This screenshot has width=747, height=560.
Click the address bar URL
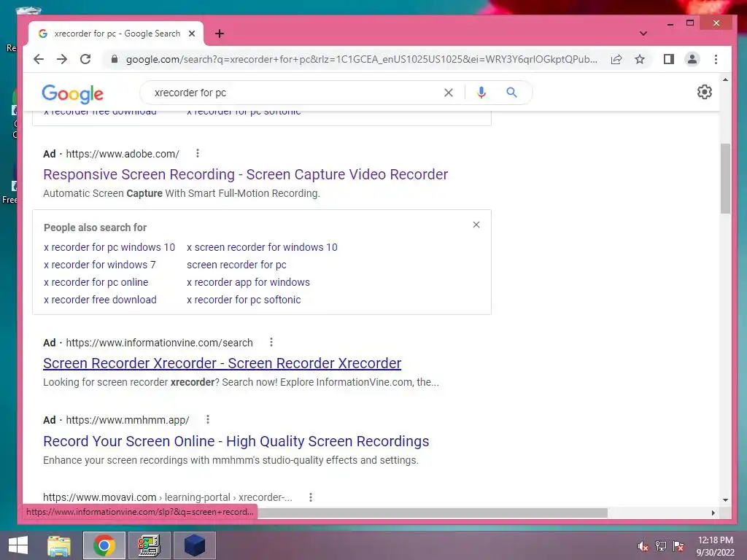[361, 59]
